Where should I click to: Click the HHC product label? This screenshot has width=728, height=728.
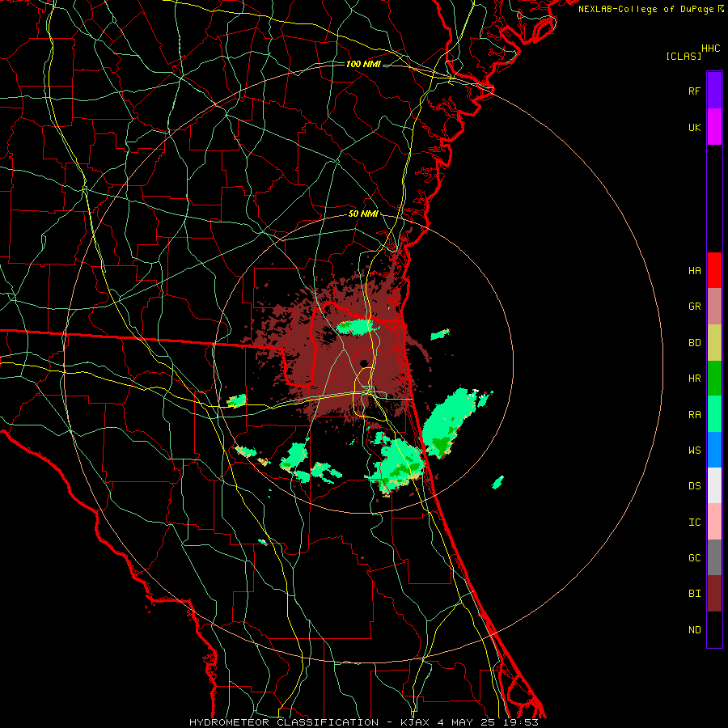710,49
